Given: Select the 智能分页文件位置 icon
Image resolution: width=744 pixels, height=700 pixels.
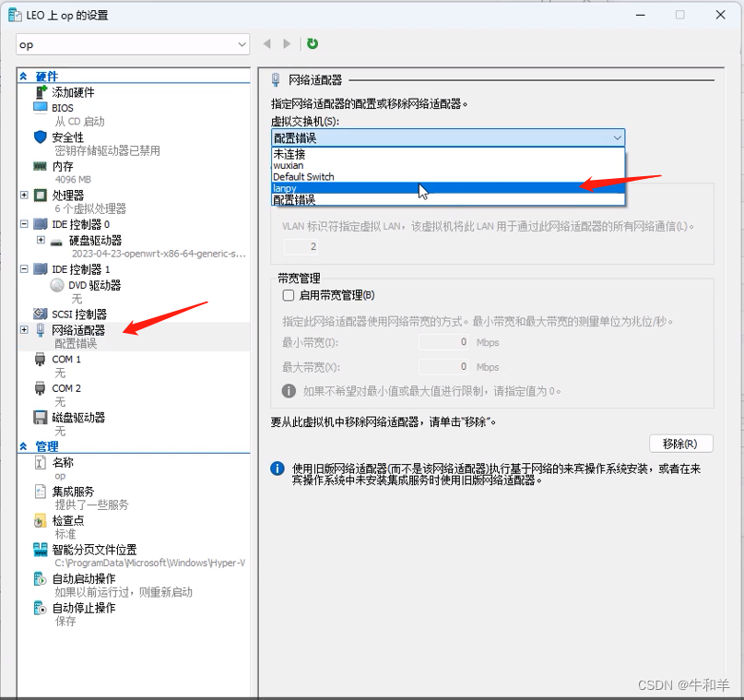Looking at the screenshot, I should click(41, 550).
